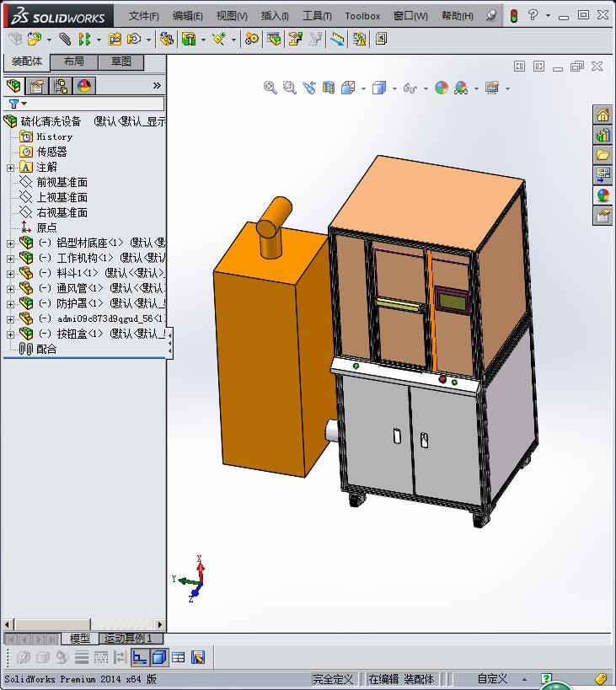The image size is (616, 690).
Task: Click the feature tree filter field
Action: click(83, 104)
